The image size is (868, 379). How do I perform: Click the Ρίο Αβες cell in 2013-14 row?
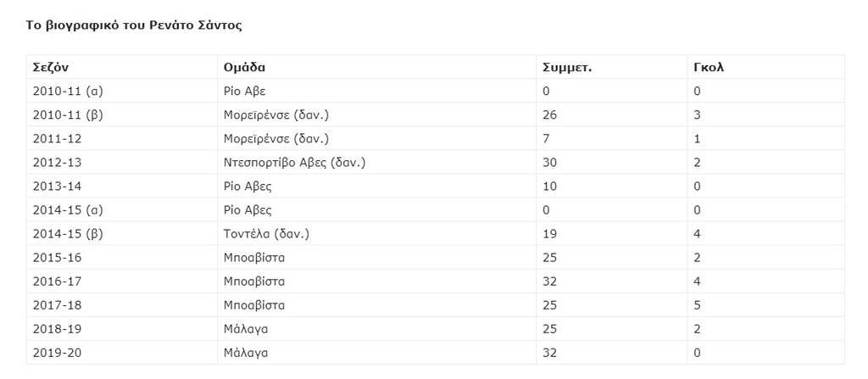click(x=248, y=186)
